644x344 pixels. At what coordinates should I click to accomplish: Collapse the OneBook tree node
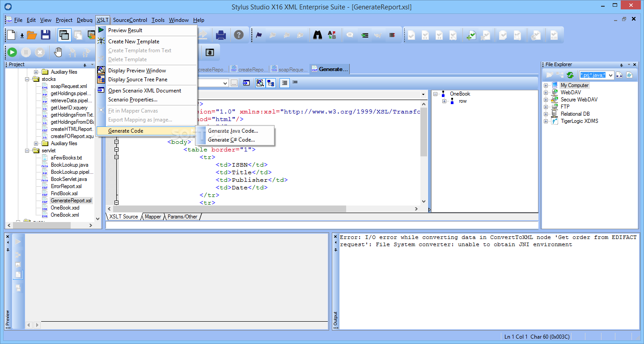(436, 94)
